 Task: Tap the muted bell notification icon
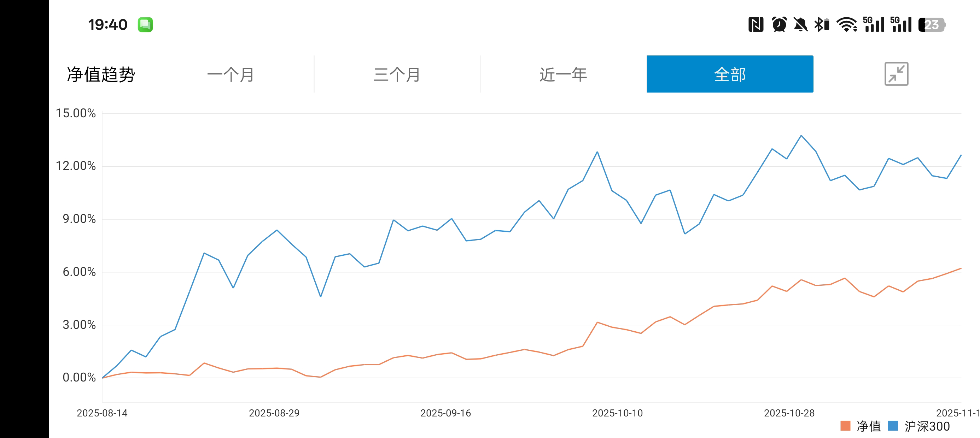pyautogui.click(x=800, y=25)
